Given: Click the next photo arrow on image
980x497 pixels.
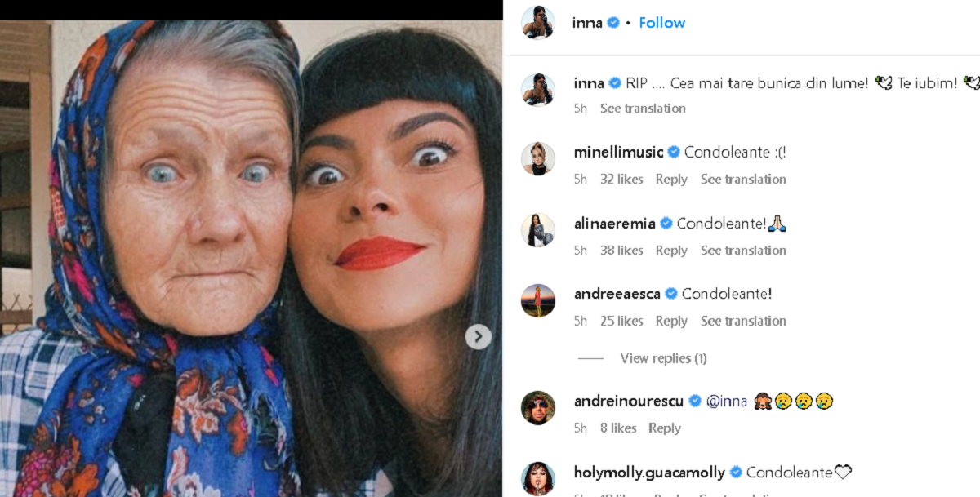Looking at the screenshot, I should 479,336.
